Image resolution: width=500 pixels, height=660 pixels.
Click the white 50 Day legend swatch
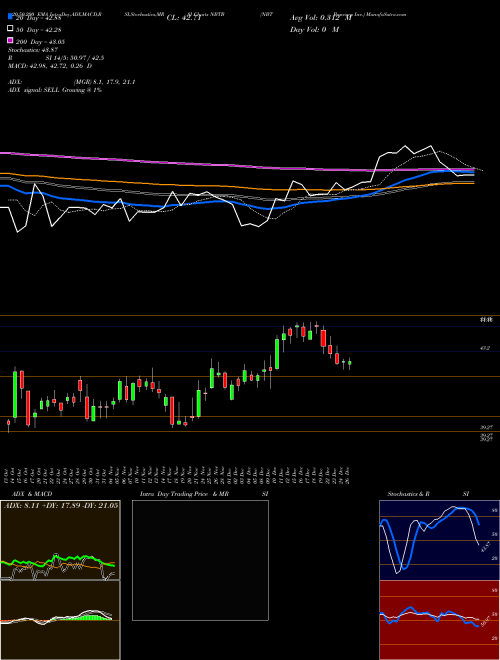tap(10, 29)
